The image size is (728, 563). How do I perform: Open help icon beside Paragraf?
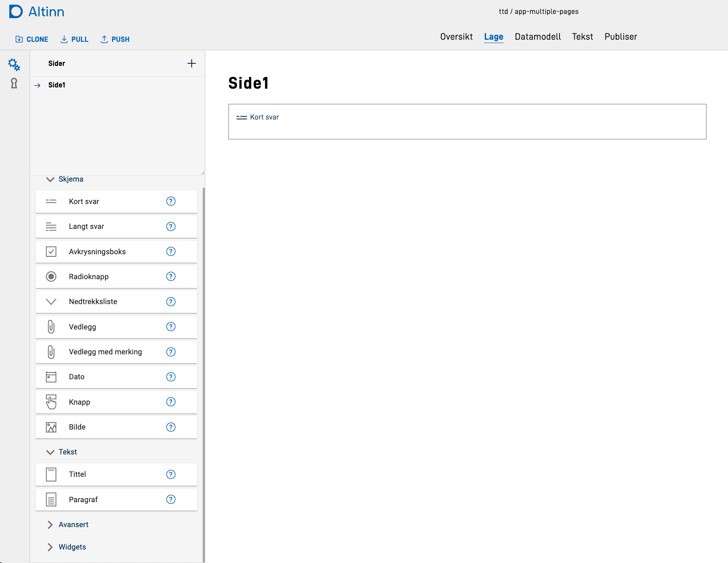(x=171, y=500)
